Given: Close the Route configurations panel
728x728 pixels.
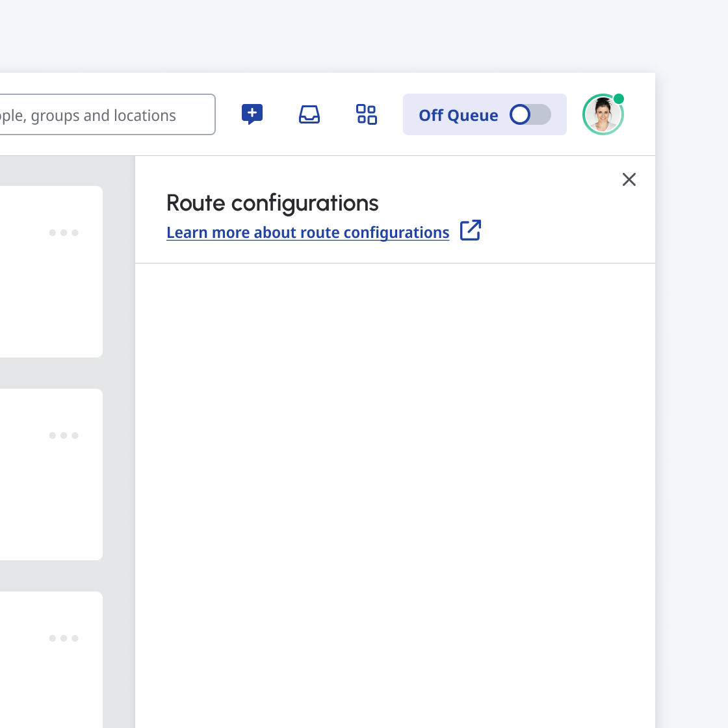Looking at the screenshot, I should (x=629, y=179).
